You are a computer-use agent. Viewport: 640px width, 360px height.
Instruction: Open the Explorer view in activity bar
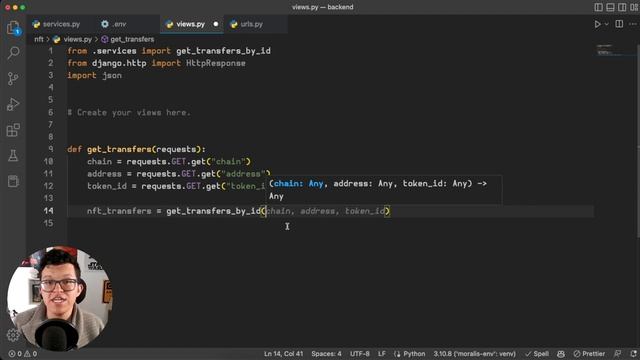pyautogui.click(x=13, y=28)
